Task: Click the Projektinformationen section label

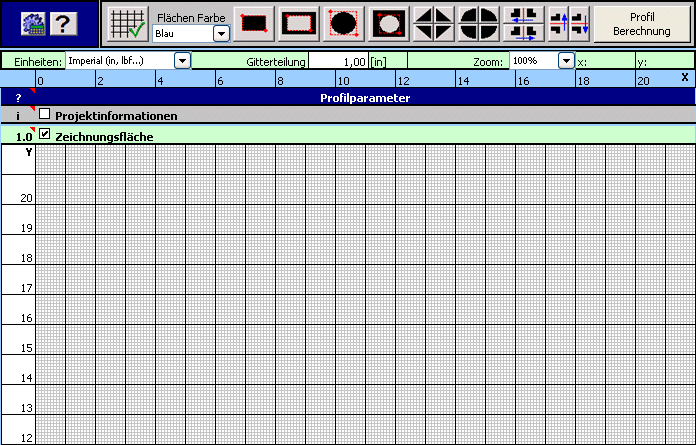Action: (116, 116)
